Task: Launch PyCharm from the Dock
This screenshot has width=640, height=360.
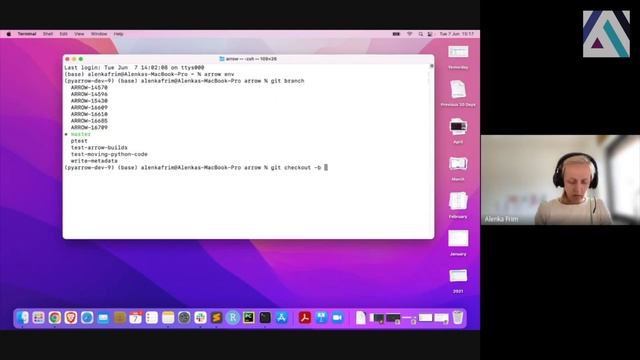Action: click(x=249, y=318)
